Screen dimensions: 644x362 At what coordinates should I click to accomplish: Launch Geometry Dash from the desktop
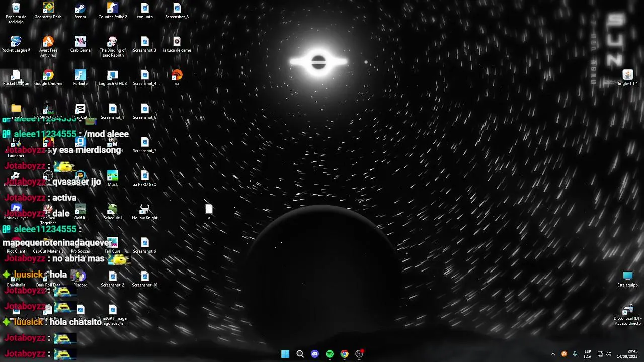click(48, 11)
